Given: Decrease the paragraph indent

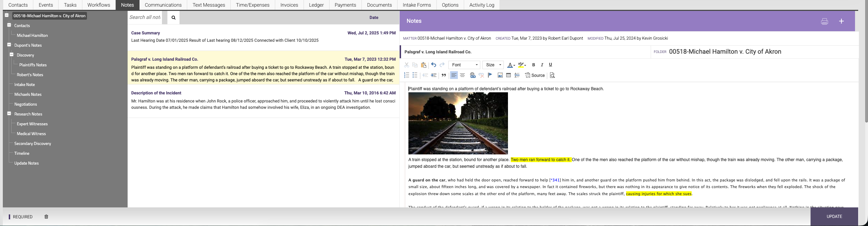Looking at the screenshot, I should point(425,75).
